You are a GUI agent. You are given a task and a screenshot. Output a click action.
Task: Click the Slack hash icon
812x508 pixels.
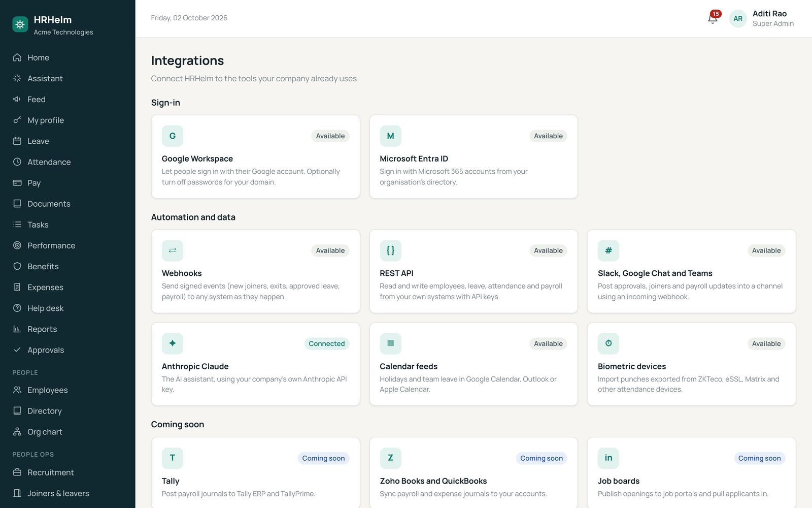608,250
